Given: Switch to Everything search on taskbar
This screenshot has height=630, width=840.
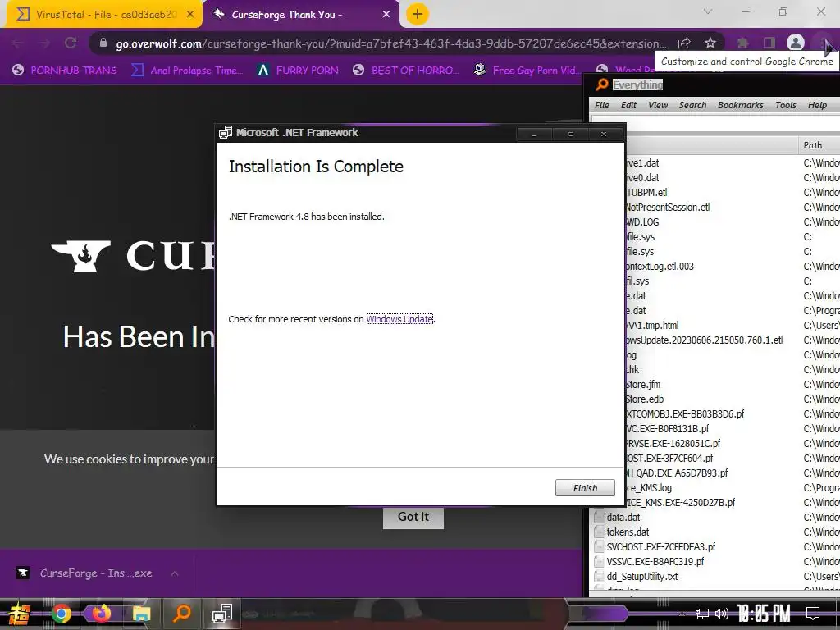Looking at the screenshot, I should tap(181, 614).
